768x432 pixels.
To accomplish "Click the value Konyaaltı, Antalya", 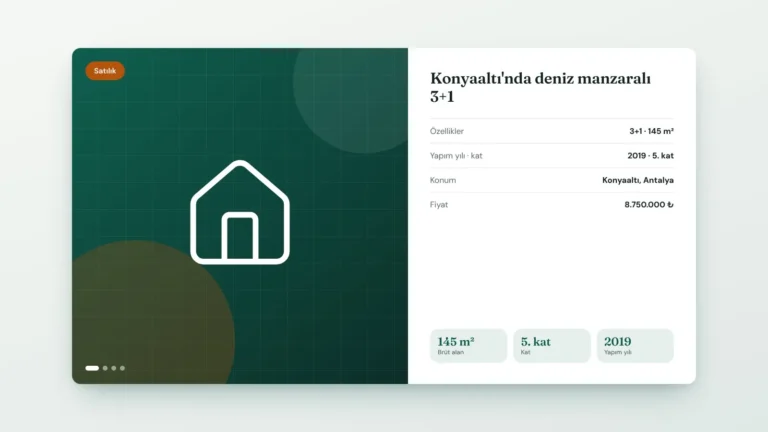I will tap(638, 180).
